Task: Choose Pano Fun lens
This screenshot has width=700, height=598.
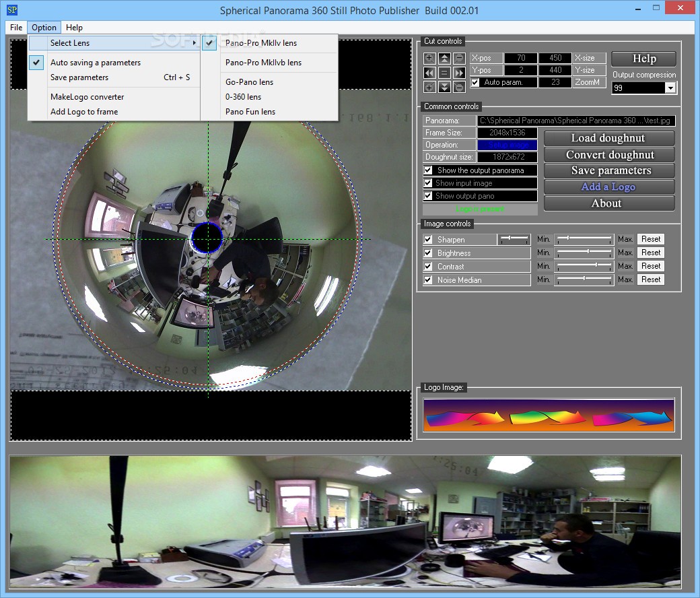Action: click(x=269, y=112)
